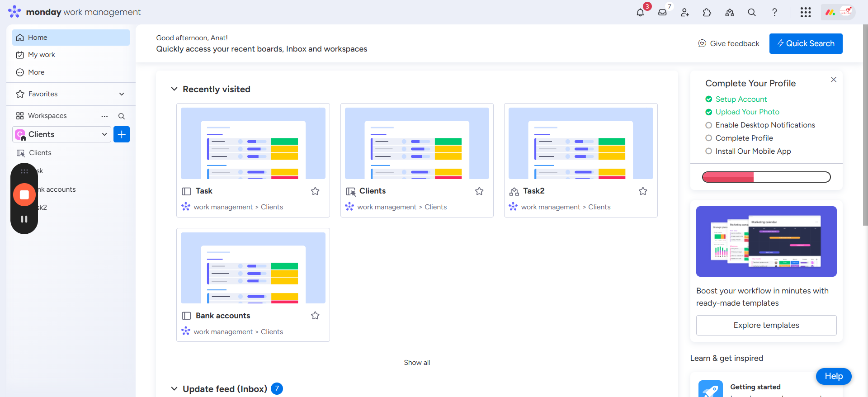Open the products switcher grid icon

tap(805, 13)
